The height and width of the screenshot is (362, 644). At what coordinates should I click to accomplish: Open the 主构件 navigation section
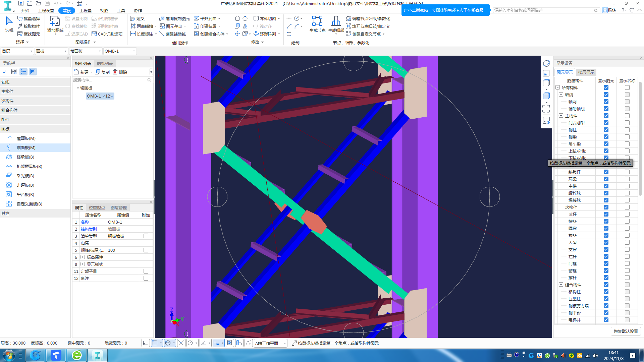click(35, 91)
